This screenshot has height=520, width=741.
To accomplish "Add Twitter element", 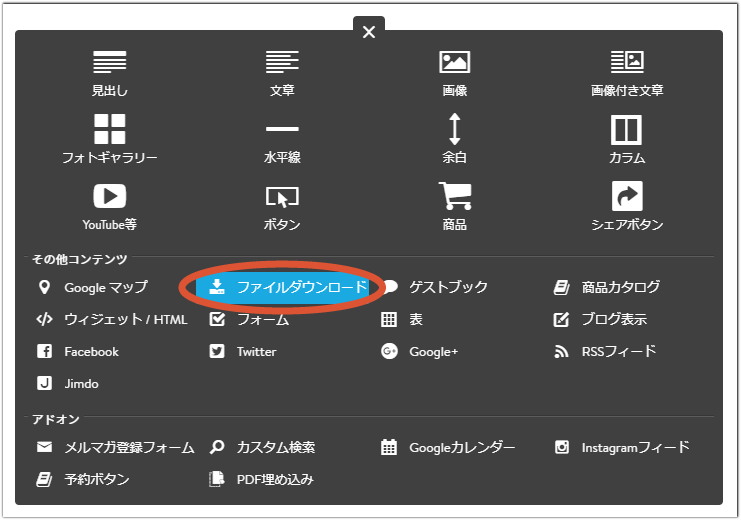I will click(243, 352).
